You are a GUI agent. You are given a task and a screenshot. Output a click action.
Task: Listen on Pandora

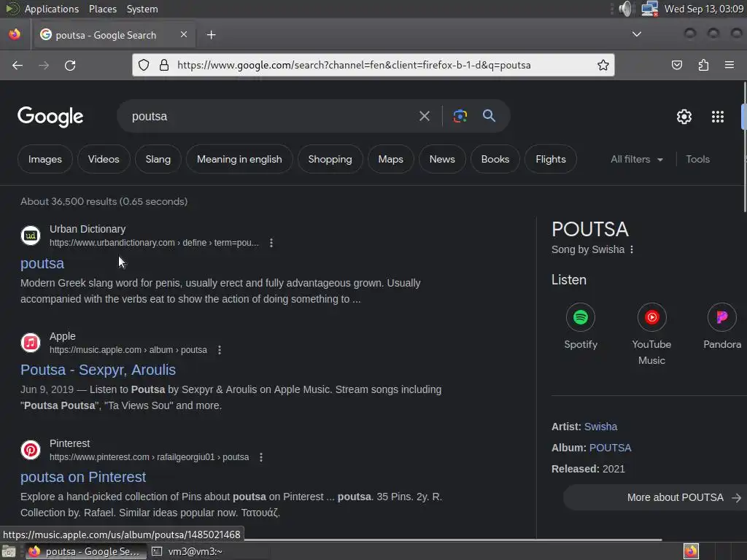722,317
